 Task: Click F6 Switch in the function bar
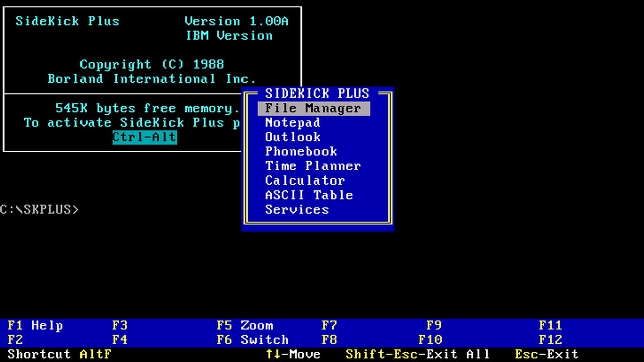(x=253, y=340)
